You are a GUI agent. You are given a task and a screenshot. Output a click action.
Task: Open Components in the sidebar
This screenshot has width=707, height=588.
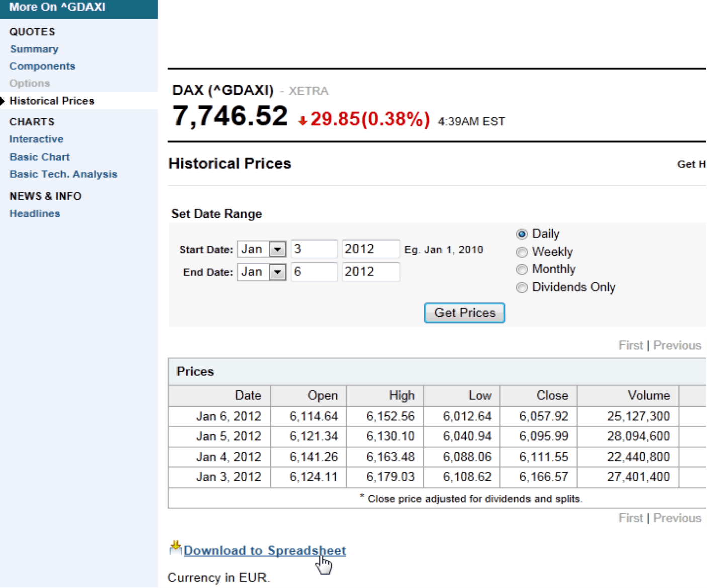point(42,66)
